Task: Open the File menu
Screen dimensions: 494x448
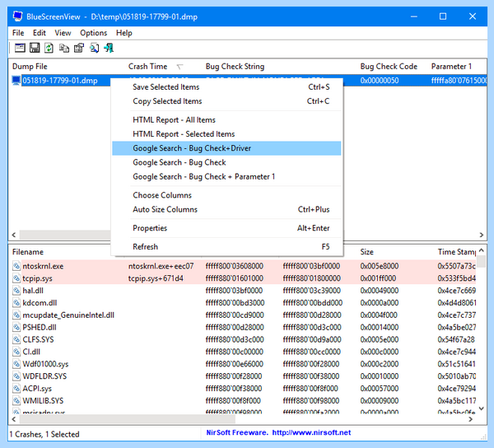Action: coord(18,33)
